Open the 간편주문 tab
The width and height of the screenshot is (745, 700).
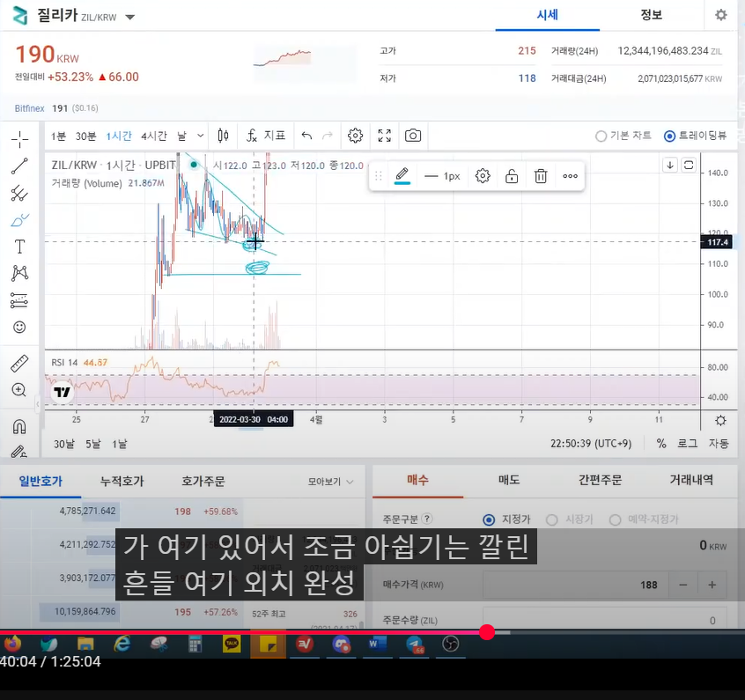pos(600,480)
